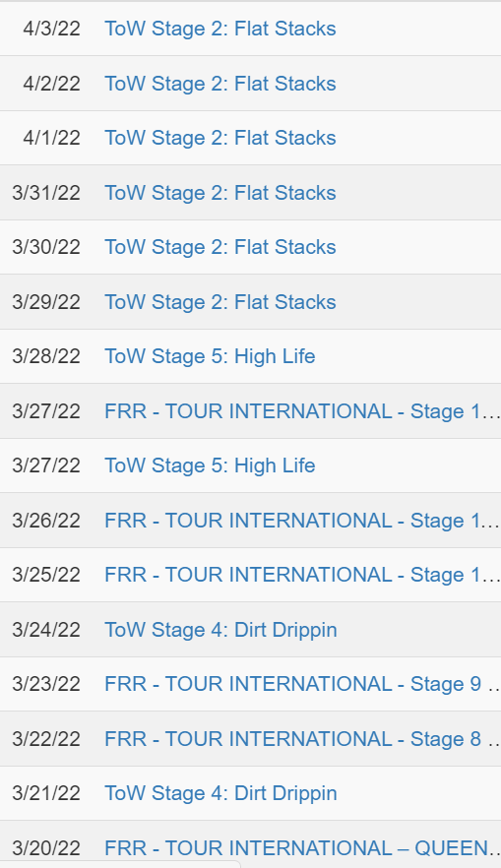Image resolution: width=501 pixels, height=868 pixels.
Task: Select the 3/24/22 date cell
Action: click(46, 630)
